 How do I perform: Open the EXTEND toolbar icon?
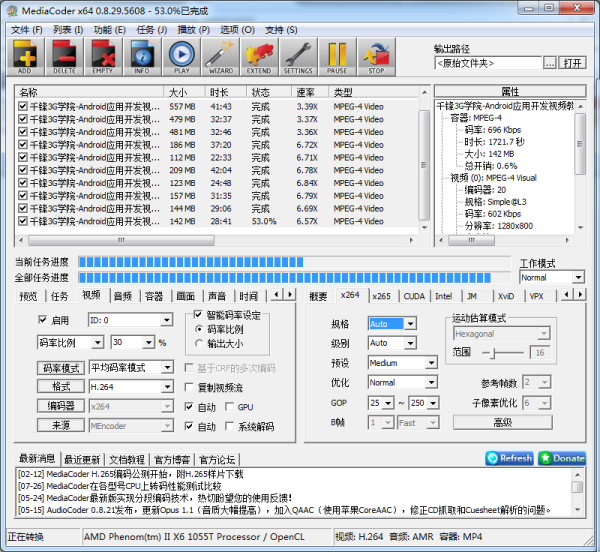[259, 57]
